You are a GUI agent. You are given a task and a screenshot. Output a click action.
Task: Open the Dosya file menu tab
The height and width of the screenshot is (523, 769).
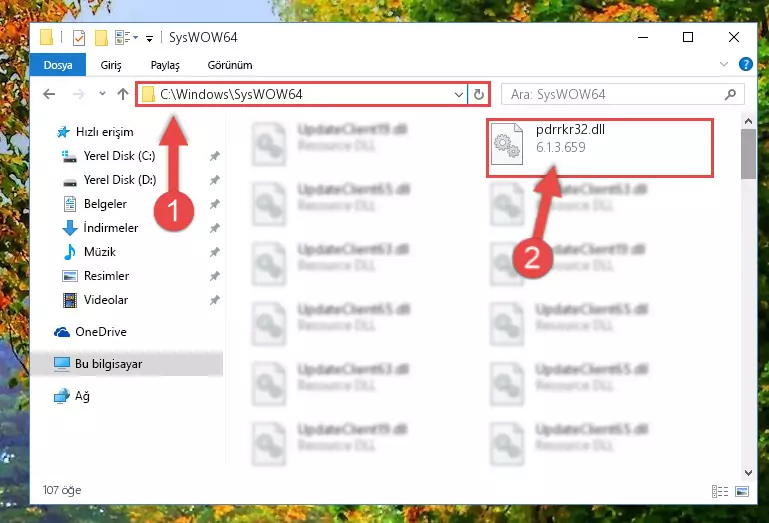click(58, 65)
